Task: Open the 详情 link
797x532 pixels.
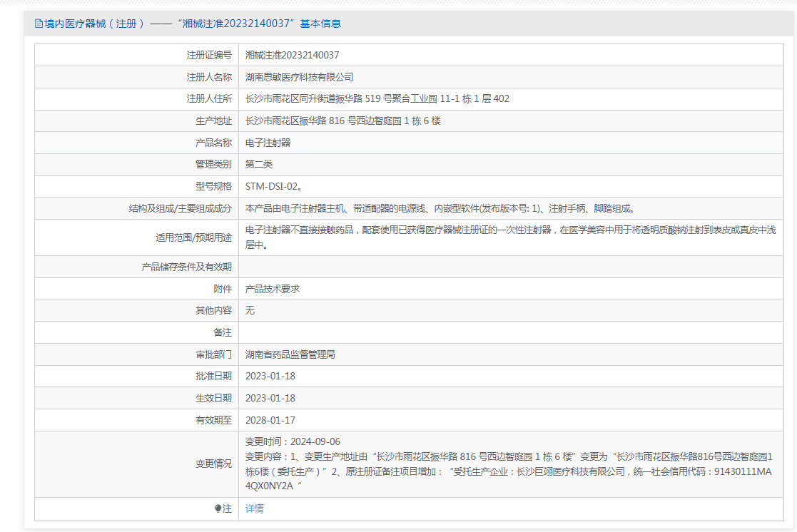Action: (254, 508)
